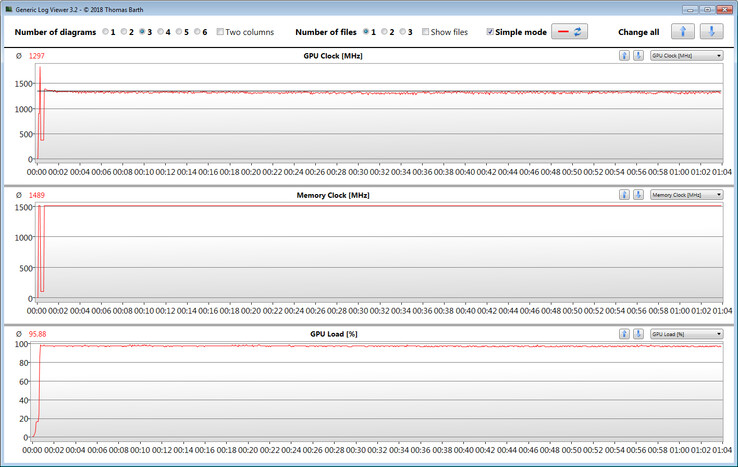Uncheck the Simple mode checkbox
Viewport: 738px width, 467px height.
(490, 32)
